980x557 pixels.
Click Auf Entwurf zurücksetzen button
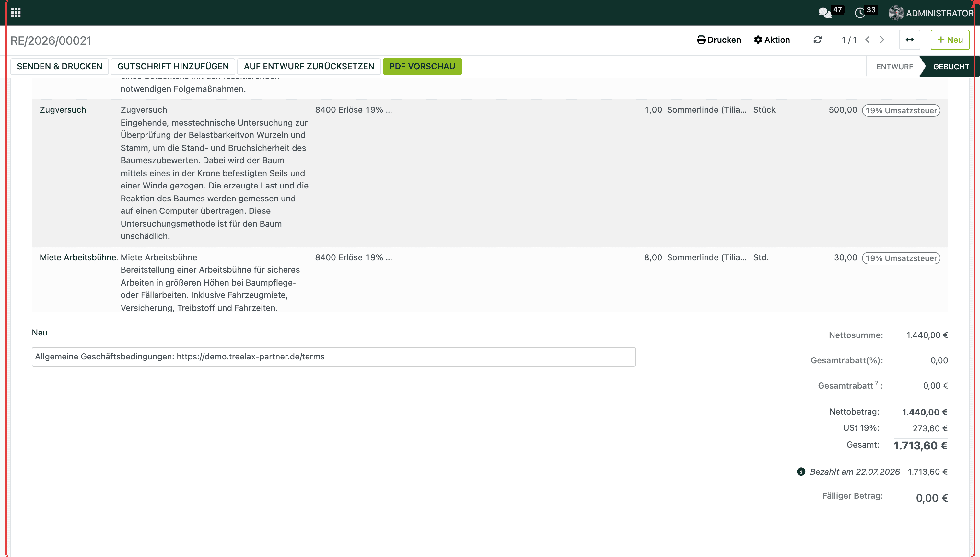[x=309, y=67]
